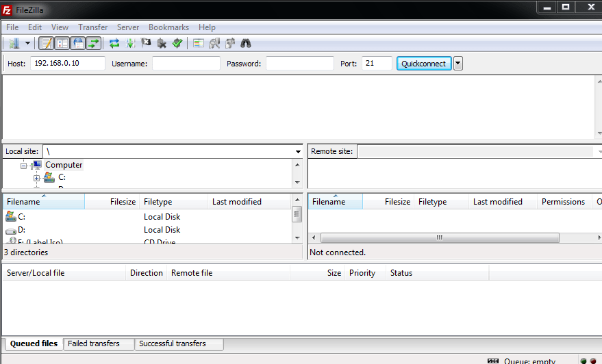The height and width of the screenshot is (364, 602).
Task: Select the C: Local Disk row
Action: (147, 217)
